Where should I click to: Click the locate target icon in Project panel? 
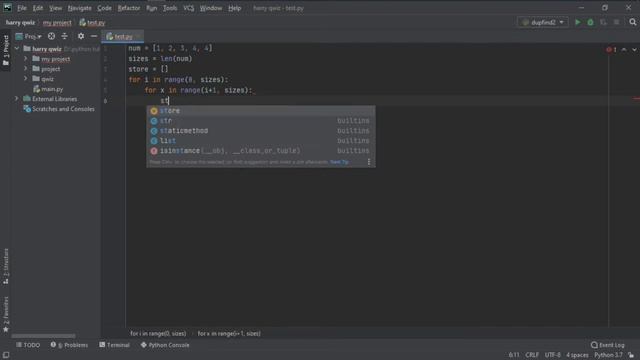(51, 36)
